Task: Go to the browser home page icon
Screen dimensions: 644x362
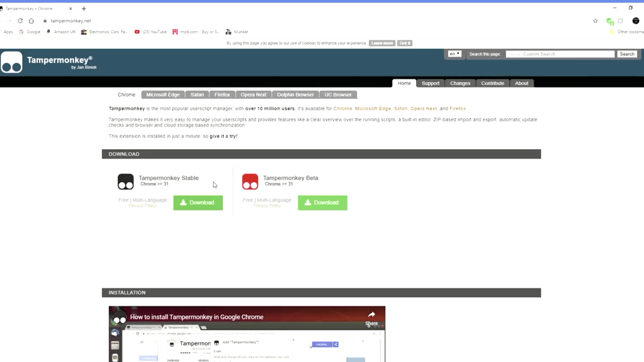Action: (x=31, y=21)
